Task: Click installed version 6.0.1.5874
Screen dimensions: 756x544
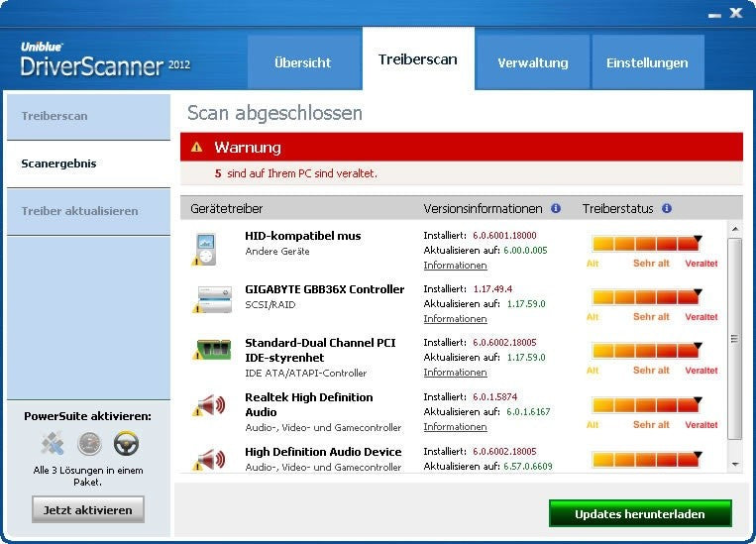Action: (494, 397)
